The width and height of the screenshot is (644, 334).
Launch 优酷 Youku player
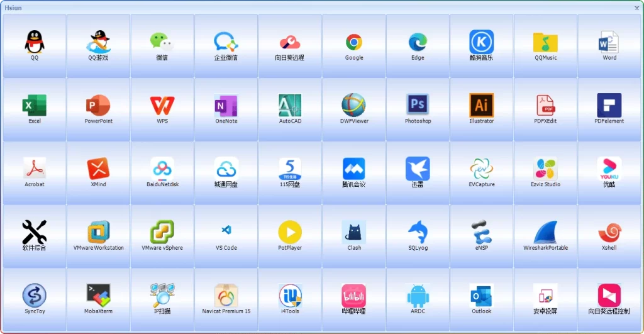[609, 172]
